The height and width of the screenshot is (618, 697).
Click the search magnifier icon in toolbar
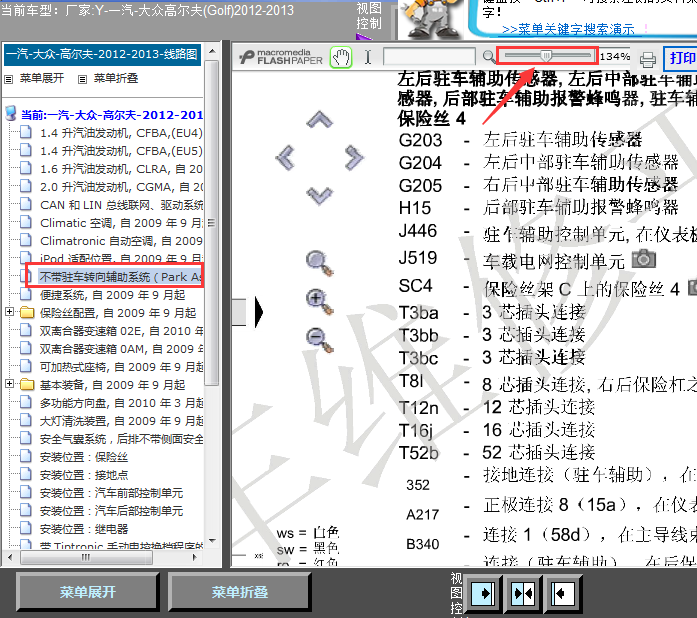(x=489, y=57)
